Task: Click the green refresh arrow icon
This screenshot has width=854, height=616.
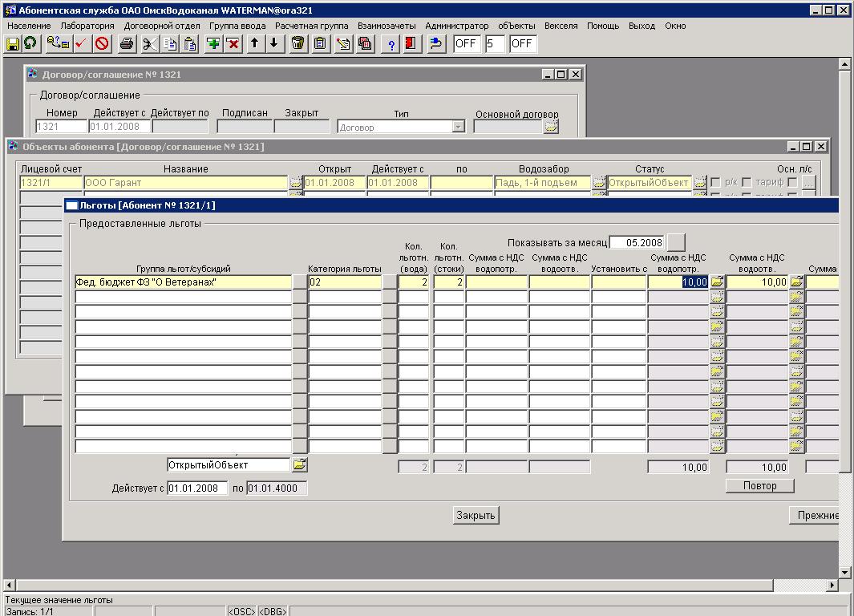Action: click(30, 44)
